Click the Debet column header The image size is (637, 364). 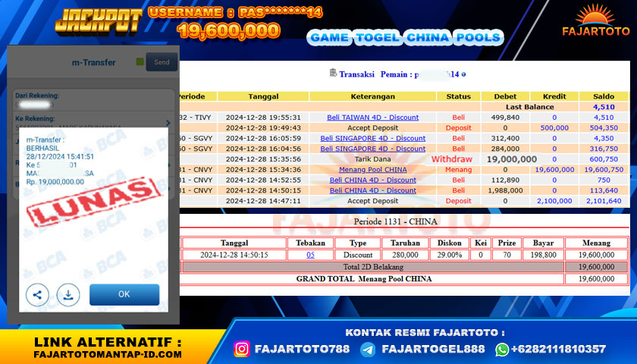505,96
